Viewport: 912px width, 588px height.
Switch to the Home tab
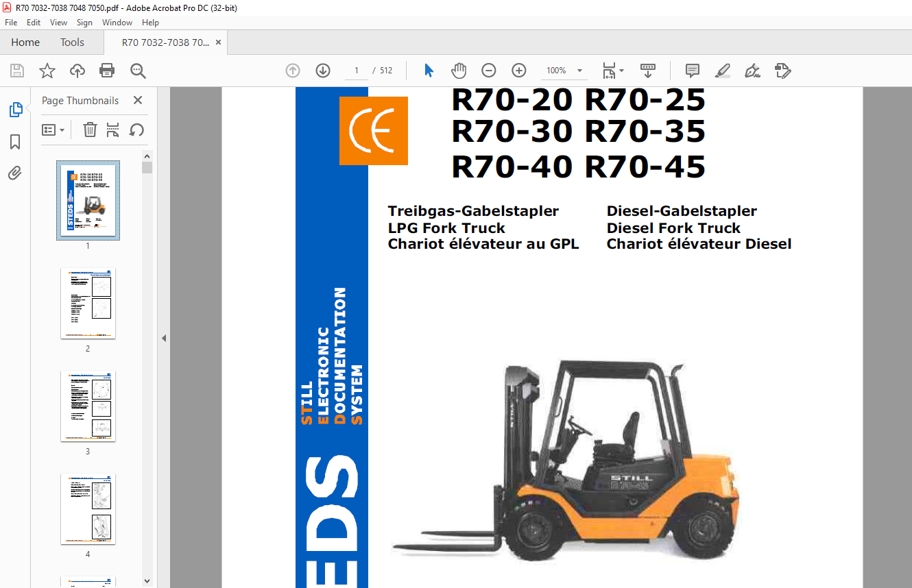pos(25,42)
